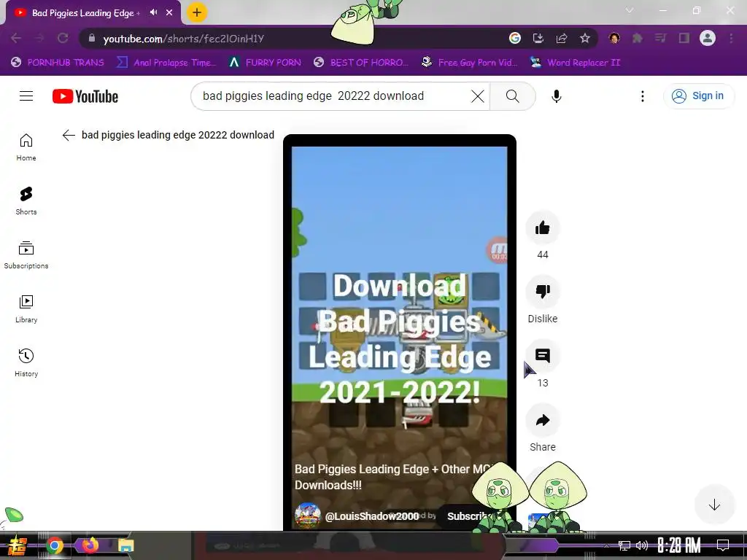Open Shorts in the sidebar
Image resolution: width=747 pixels, height=560 pixels.
pos(26,201)
